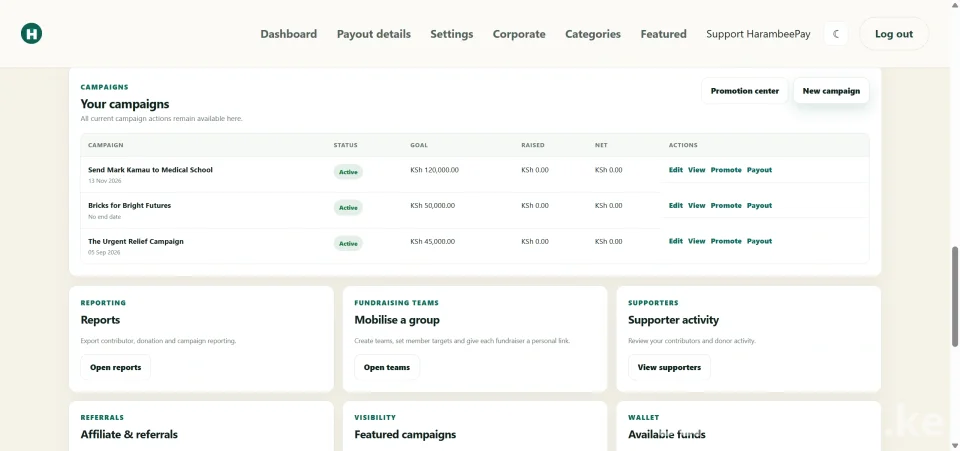View Bricks for Bright Futures campaign
This screenshot has width=960, height=451.
click(x=696, y=206)
